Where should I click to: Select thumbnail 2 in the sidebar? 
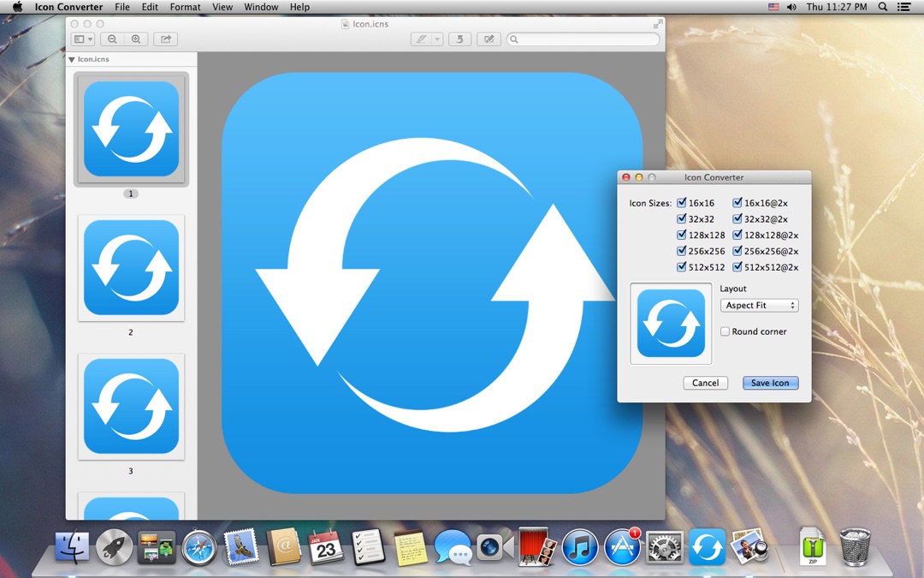(131, 268)
